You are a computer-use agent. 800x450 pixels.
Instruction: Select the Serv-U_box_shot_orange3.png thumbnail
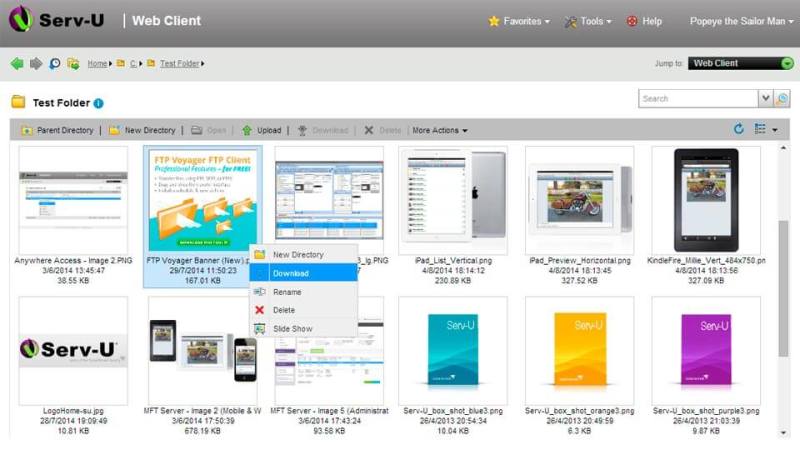pos(579,351)
